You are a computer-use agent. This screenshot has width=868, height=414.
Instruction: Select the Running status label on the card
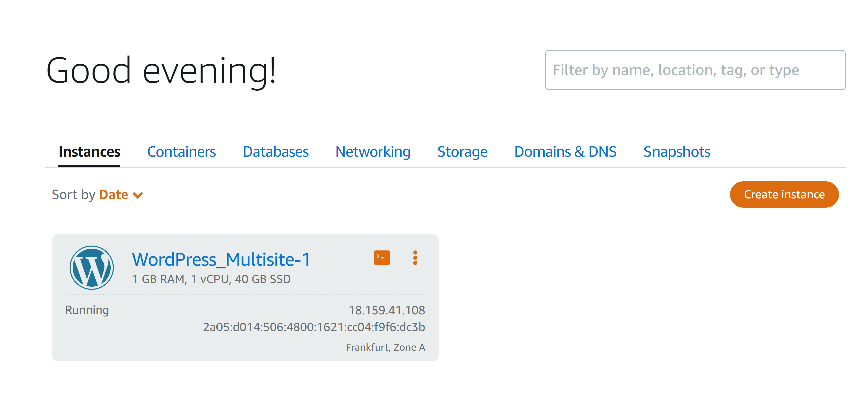pyautogui.click(x=87, y=309)
